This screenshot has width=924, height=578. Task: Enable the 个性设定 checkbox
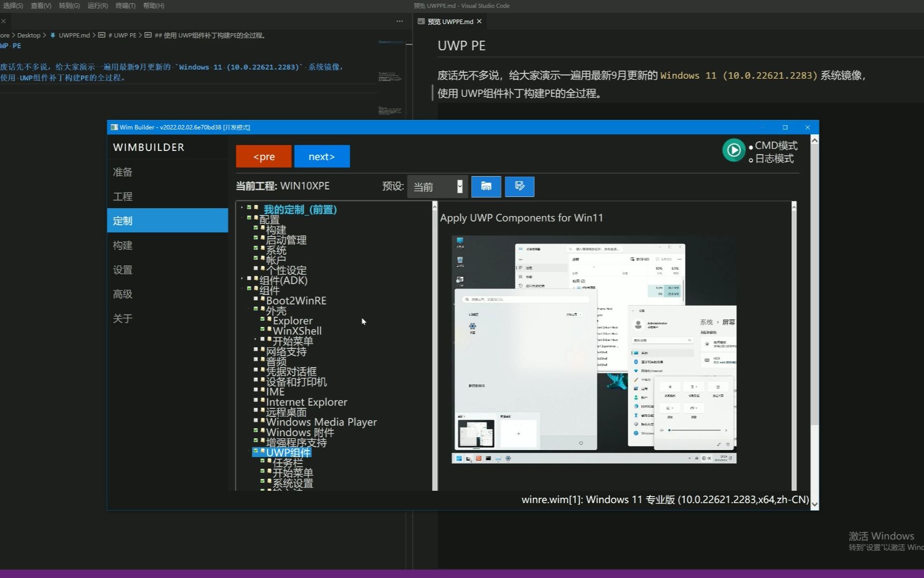256,268
